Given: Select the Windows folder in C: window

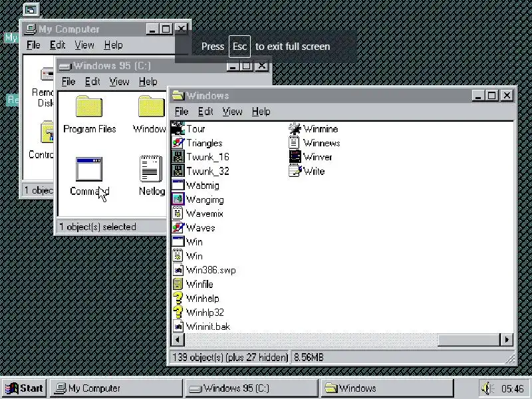Looking at the screenshot, I should click(x=152, y=106).
